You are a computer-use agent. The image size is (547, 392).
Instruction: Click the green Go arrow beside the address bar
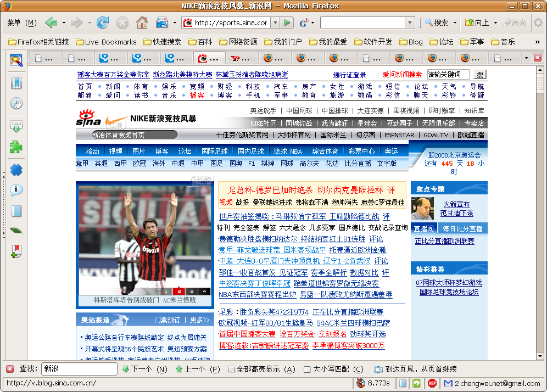pos(287,23)
